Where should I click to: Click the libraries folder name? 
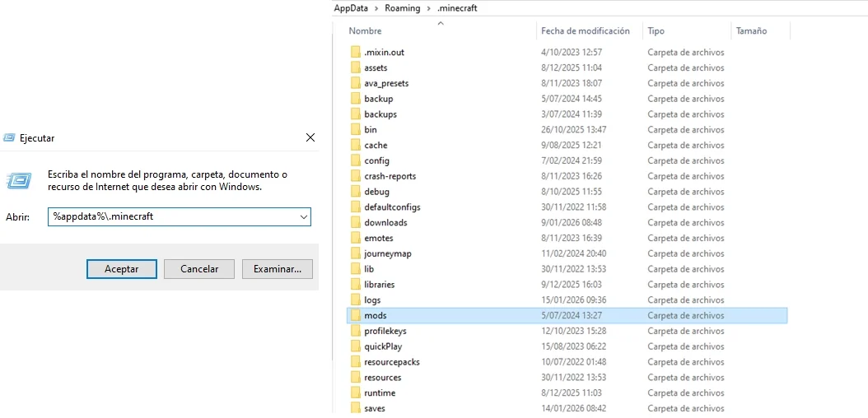380,284
